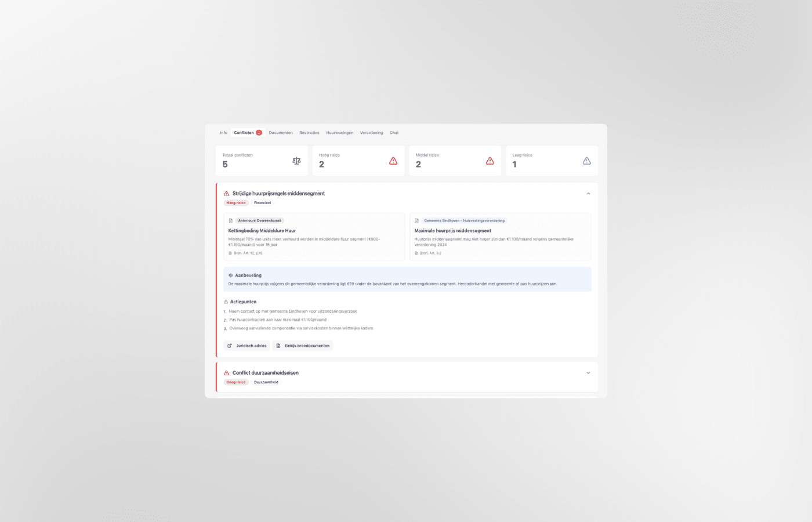Click action point Neem contact op met gemeente Eindhoven
The image size is (812, 522).
[x=293, y=311]
